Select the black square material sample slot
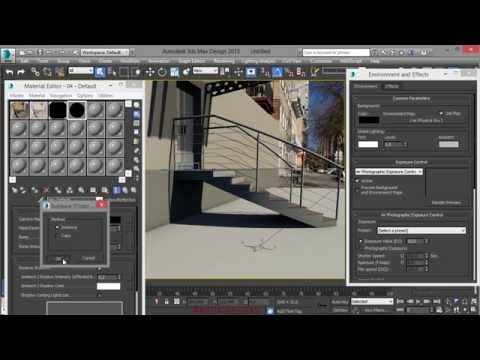The height and width of the screenshot is (360, 480). click(x=58, y=110)
